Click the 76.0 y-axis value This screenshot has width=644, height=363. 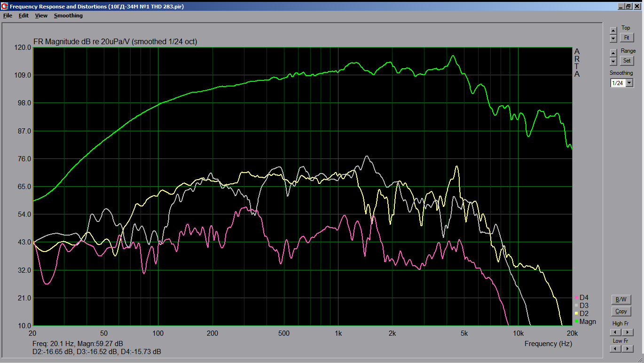(24, 158)
